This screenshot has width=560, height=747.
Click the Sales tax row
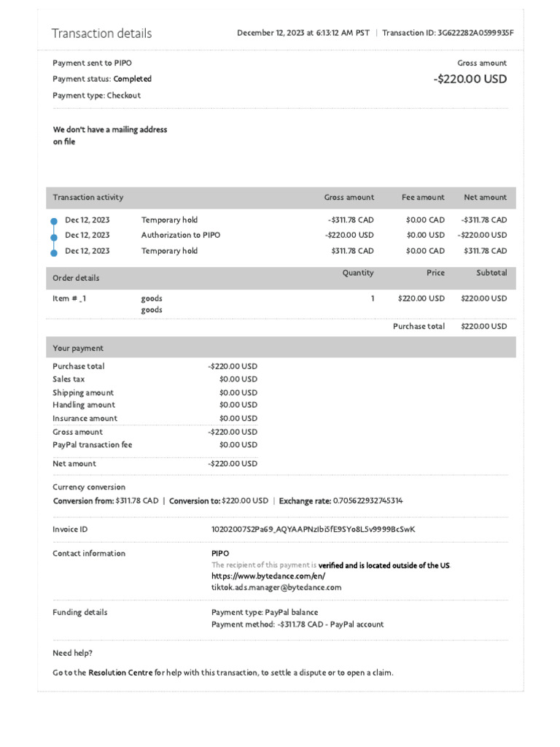[155, 379]
